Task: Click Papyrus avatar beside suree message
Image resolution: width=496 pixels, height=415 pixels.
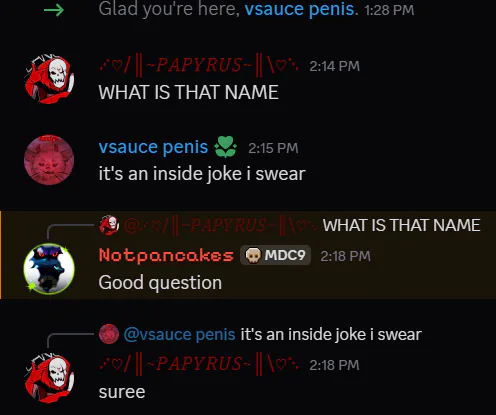Action: (49, 378)
